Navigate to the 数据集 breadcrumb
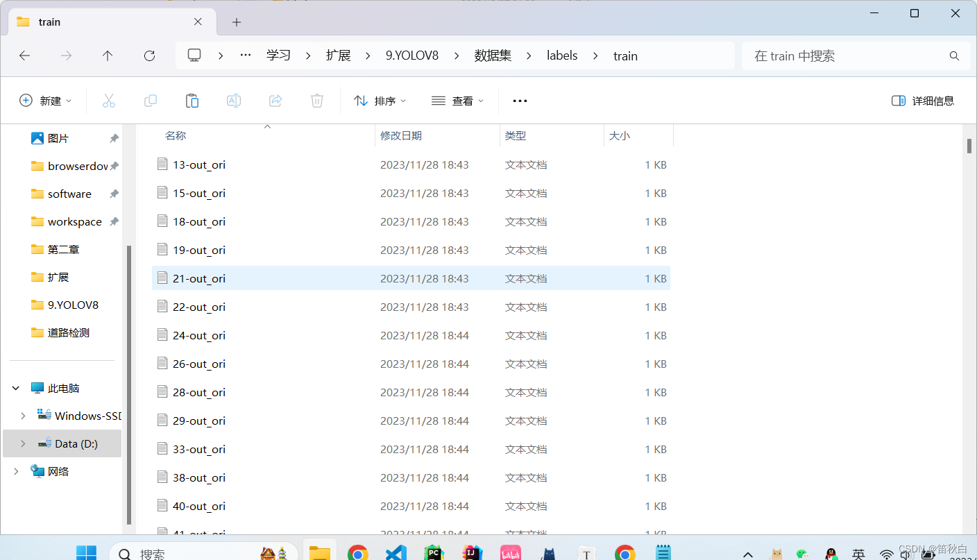Screen dimensions: 977x560 pyautogui.click(x=493, y=56)
